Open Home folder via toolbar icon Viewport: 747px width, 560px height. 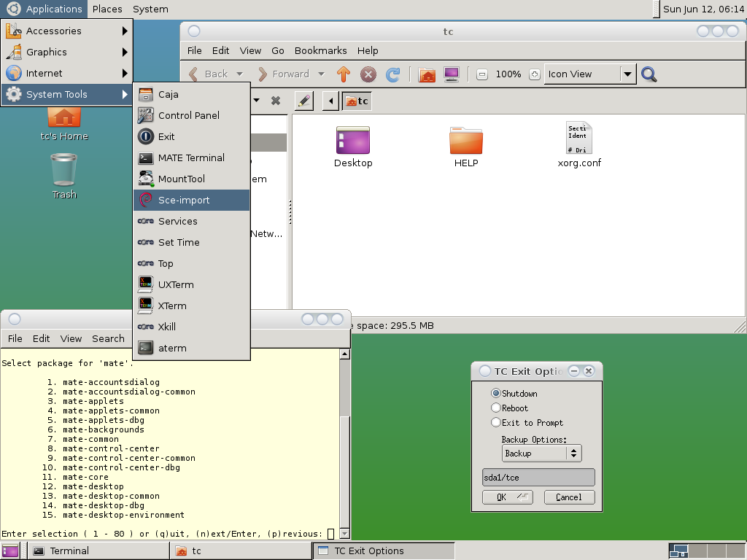point(427,74)
